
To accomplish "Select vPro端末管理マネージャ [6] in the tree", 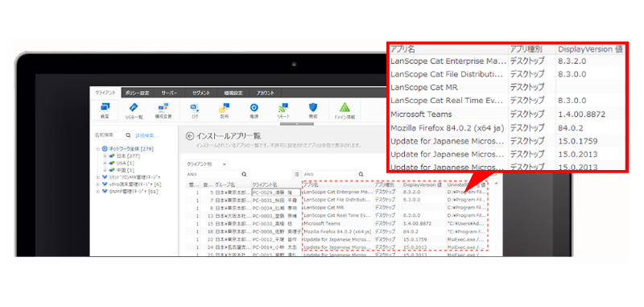I will 135,185.
